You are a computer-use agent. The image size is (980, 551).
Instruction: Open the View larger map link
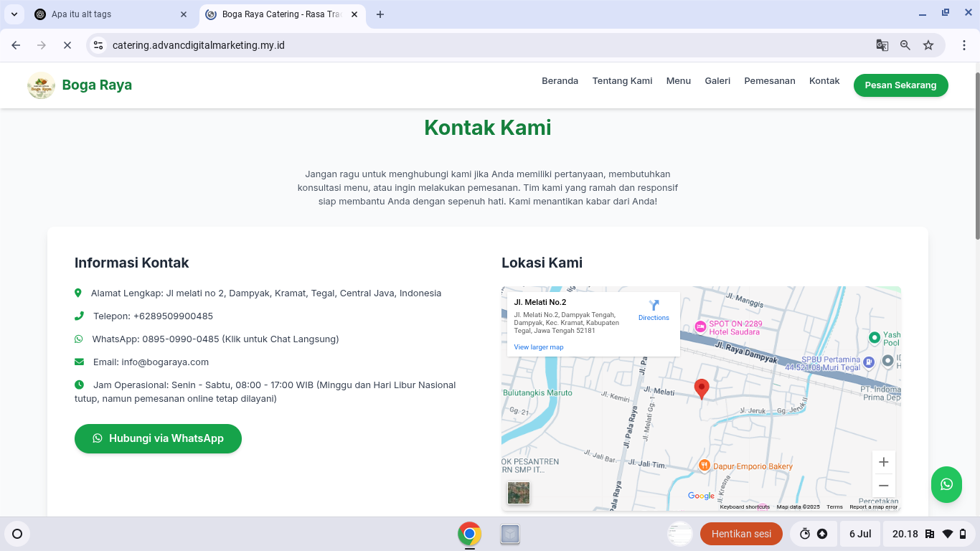click(538, 347)
